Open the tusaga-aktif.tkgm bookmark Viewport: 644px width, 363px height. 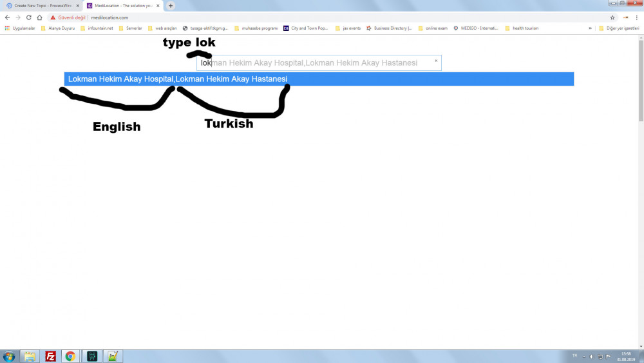(205, 28)
